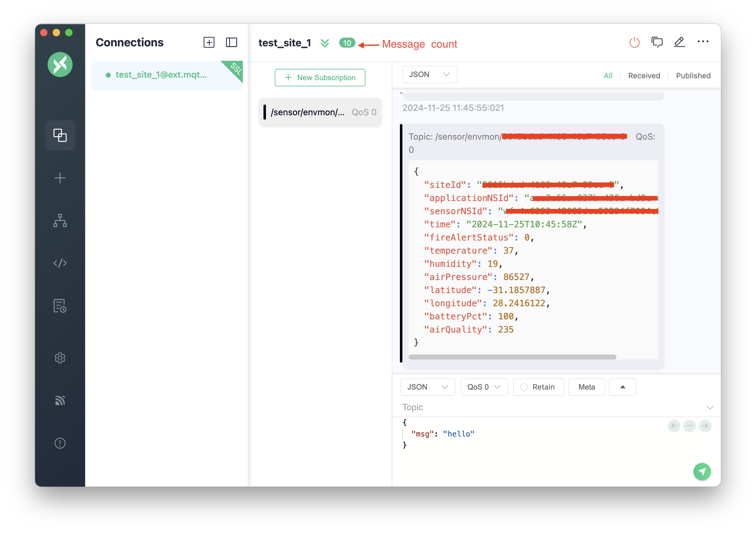Expand connection details double chevron
This screenshot has width=756, height=533.
[325, 43]
